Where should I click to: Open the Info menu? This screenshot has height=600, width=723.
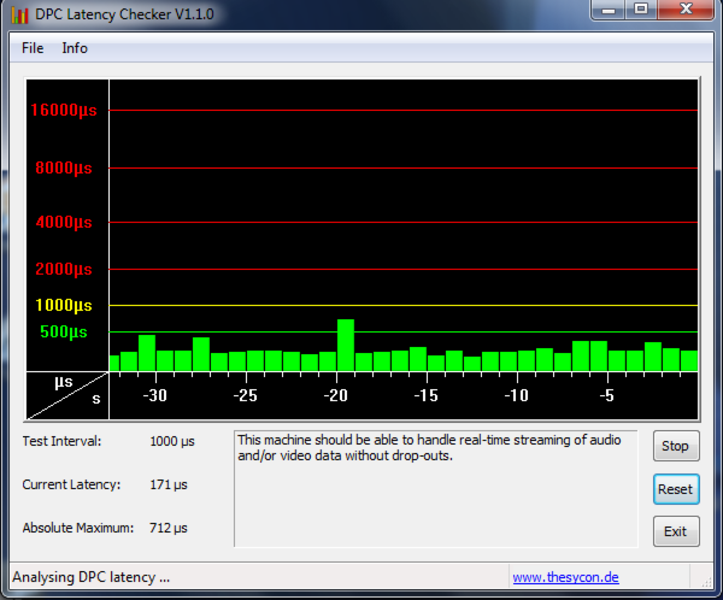(x=75, y=48)
